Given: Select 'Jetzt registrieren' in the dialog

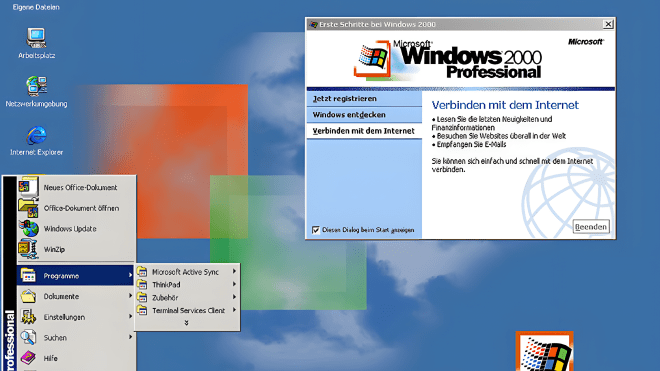Looking at the screenshot, I should (x=364, y=99).
